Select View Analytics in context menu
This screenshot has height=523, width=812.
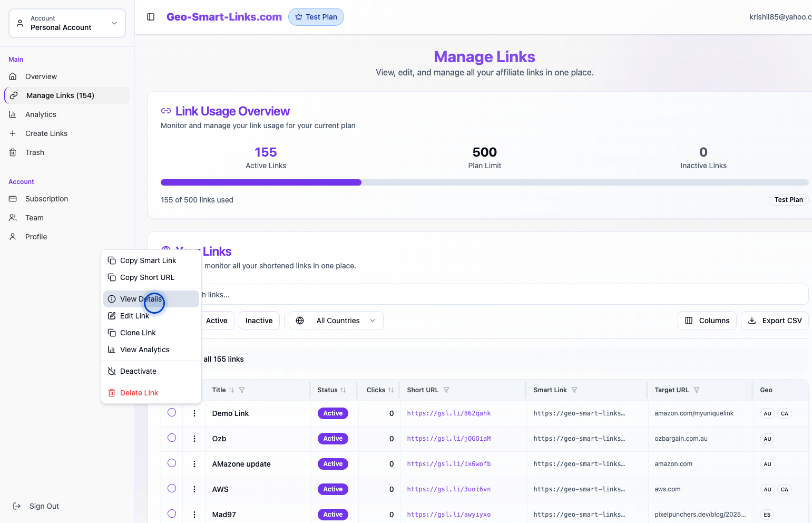pos(151,350)
